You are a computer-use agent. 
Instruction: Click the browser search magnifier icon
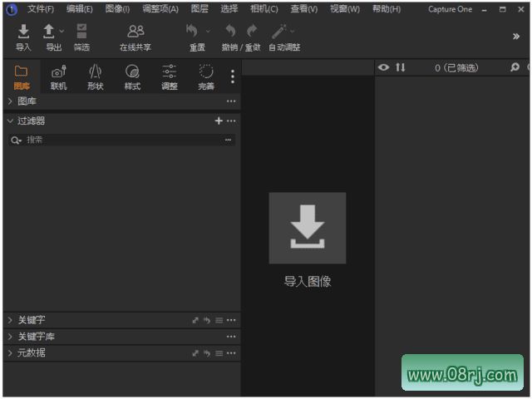(515, 67)
